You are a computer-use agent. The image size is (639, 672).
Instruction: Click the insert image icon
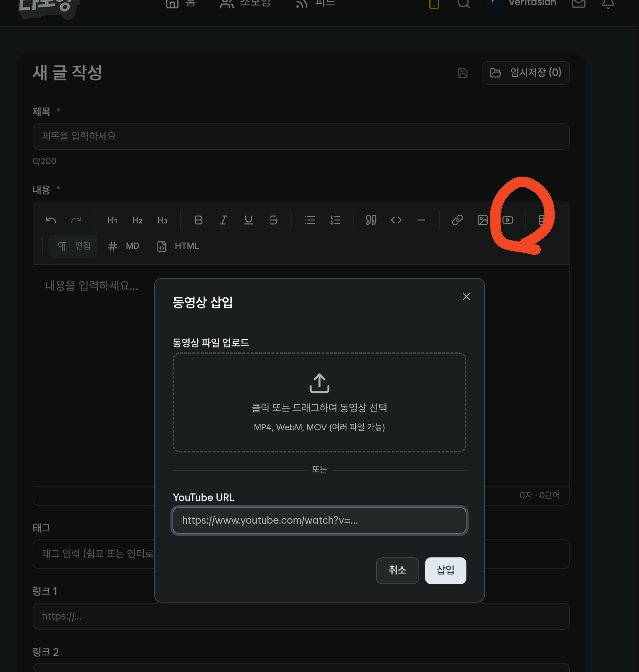[x=482, y=220]
